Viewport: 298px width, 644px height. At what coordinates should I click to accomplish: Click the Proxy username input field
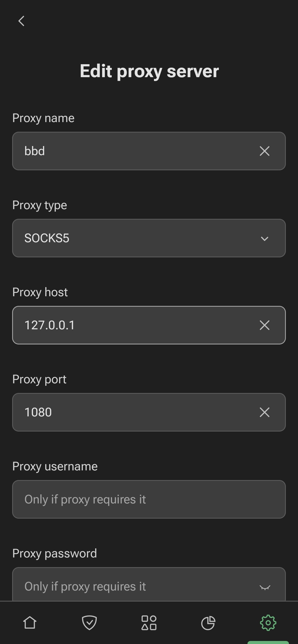[x=149, y=499]
